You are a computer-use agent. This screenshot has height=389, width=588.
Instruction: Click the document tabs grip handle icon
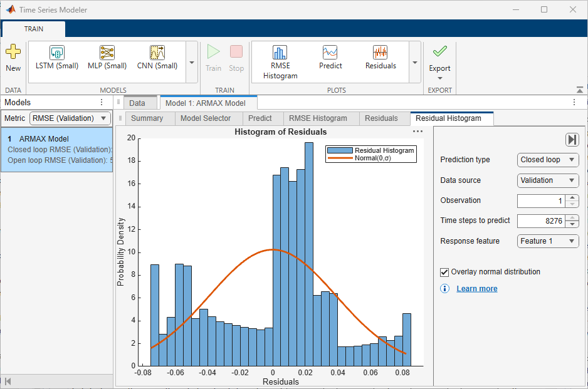[x=118, y=102]
